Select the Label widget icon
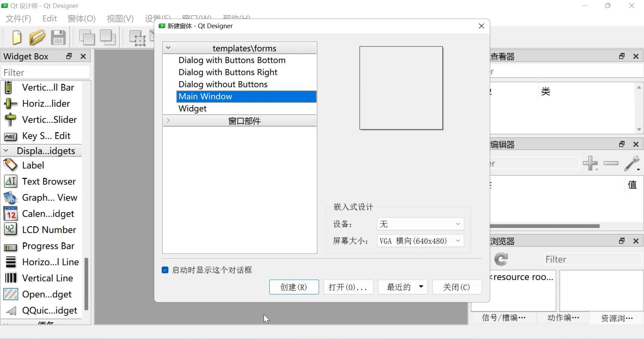 (x=10, y=165)
